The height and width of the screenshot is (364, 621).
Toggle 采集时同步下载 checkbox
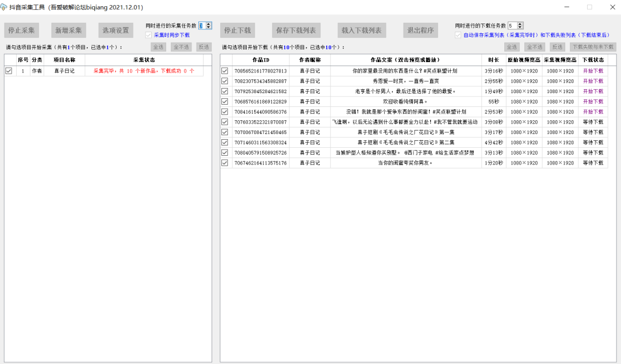(148, 35)
